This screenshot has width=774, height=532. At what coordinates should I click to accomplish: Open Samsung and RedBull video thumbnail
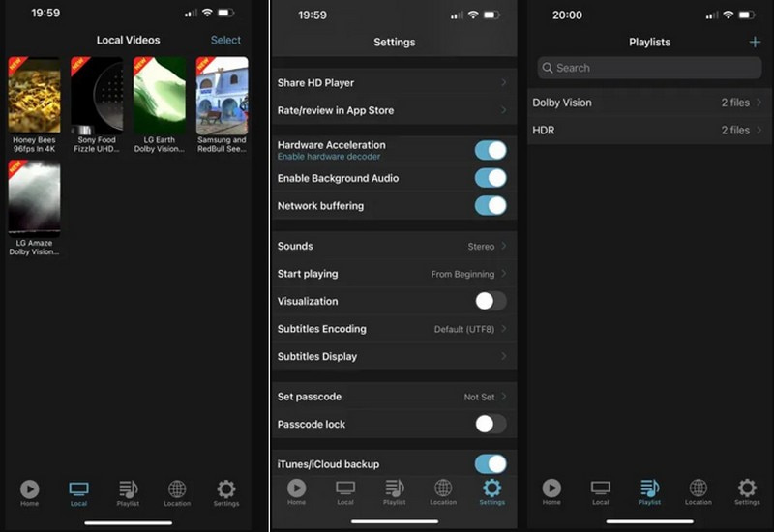(x=223, y=95)
